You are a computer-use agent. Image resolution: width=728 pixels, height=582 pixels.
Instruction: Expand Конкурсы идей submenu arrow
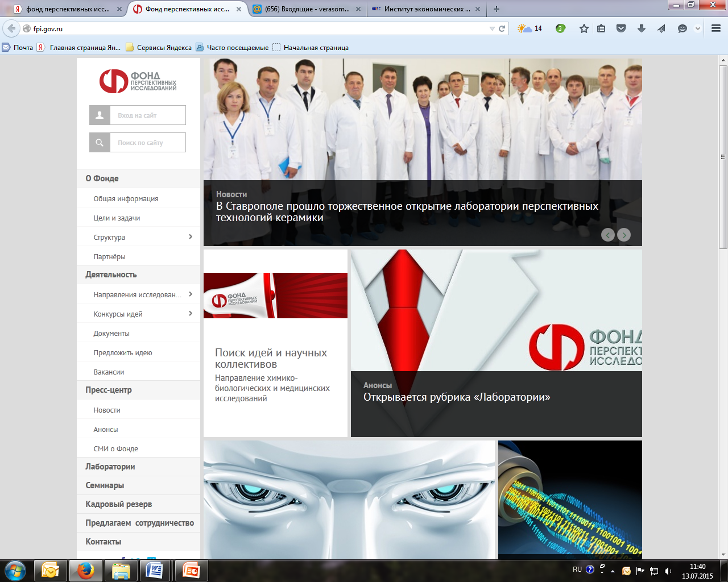(x=191, y=313)
